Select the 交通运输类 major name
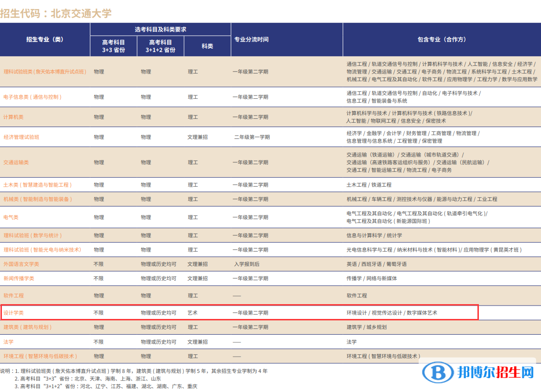 click(16, 162)
